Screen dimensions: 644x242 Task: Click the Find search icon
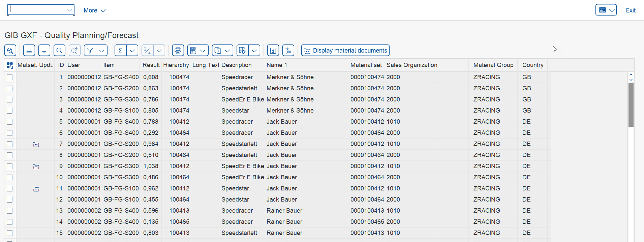[x=59, y=51]
